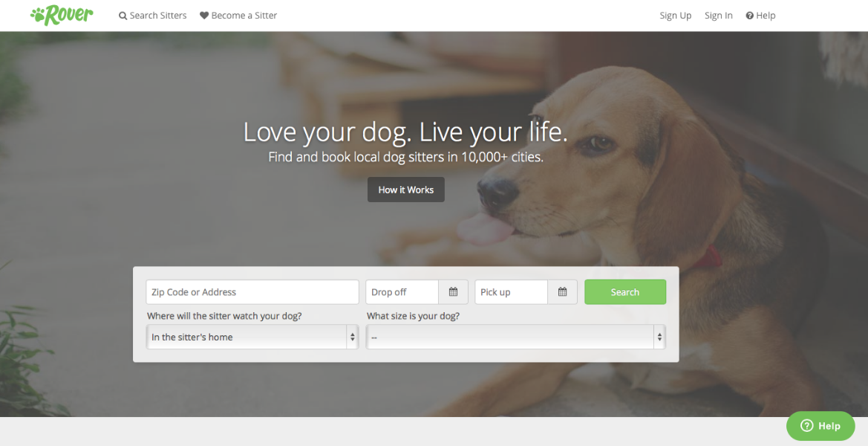Click the green Search button
Image resolution: width=868 pixels, height=446 pixels.
[x=625, y=292]
